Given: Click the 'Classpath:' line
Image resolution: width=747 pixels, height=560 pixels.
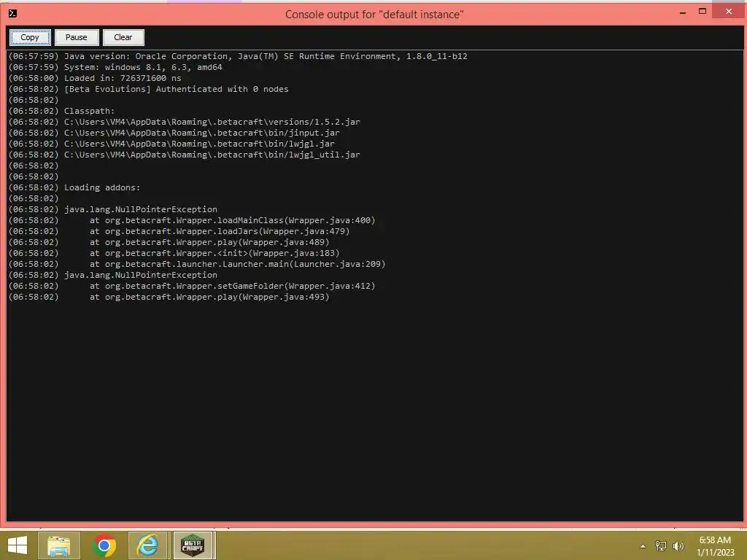Looking at the screenshot, I should [x=62, y=111].
